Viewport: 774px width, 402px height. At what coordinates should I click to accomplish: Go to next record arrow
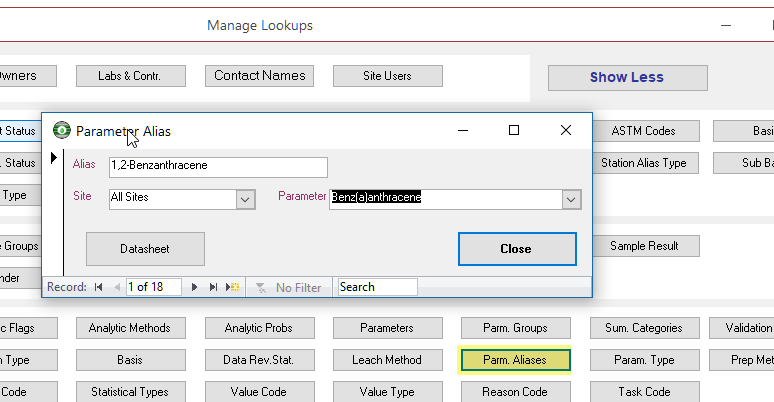tap(194, 287)
